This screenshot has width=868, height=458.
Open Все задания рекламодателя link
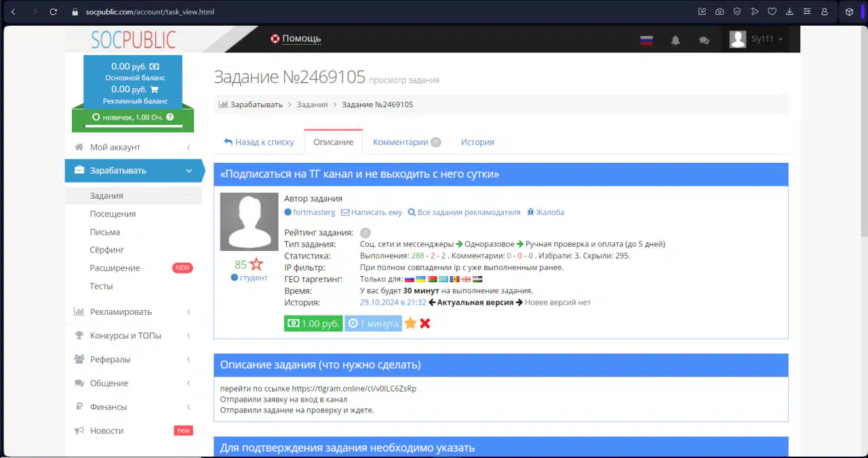pos(465,212)
